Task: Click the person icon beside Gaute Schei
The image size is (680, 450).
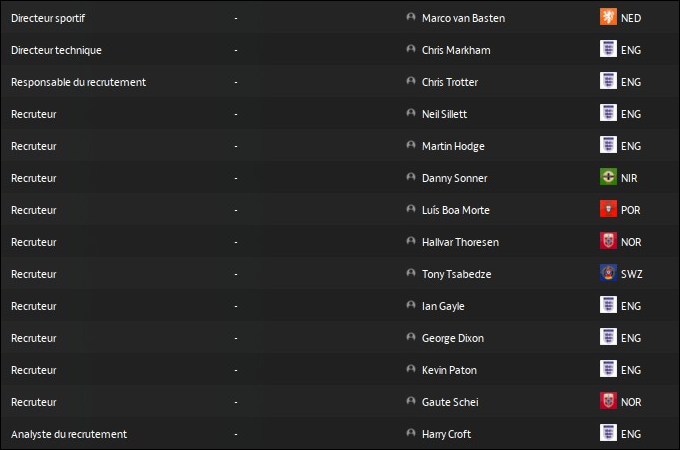Action: coord(411,402)
